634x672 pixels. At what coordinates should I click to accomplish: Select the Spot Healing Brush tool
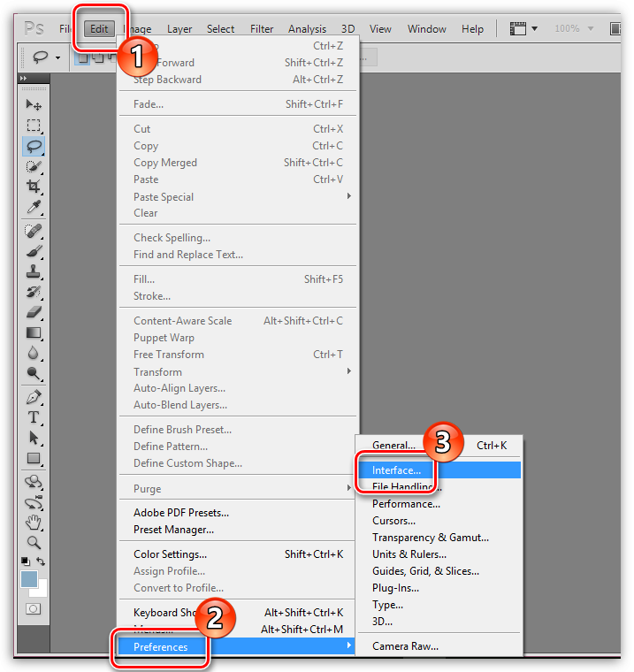[34, 232]
